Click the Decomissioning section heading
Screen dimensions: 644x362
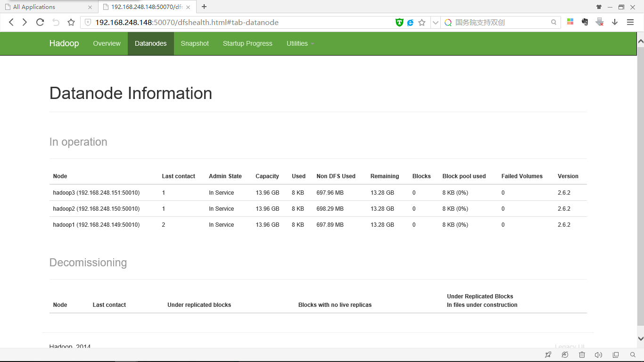point(88,263)
